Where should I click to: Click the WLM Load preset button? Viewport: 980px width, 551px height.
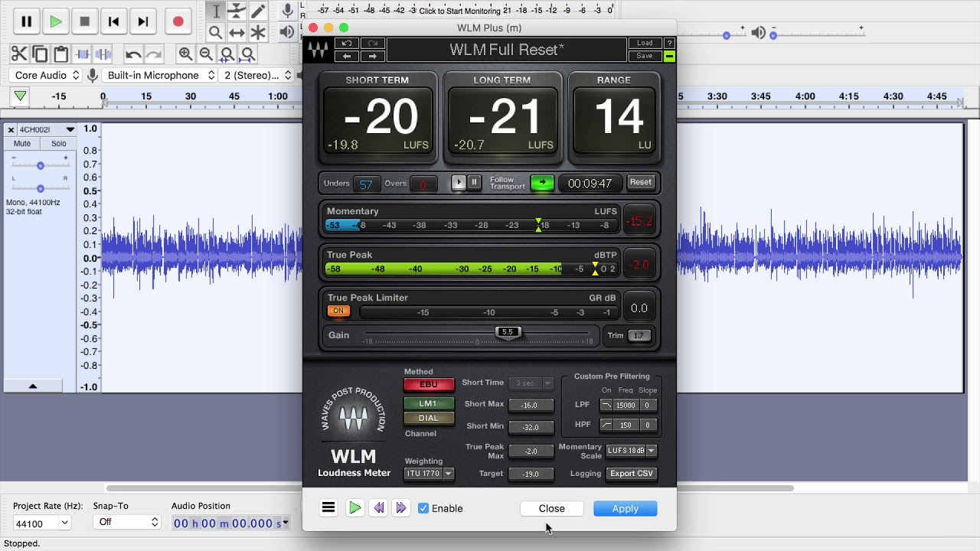tap(645, 44)
